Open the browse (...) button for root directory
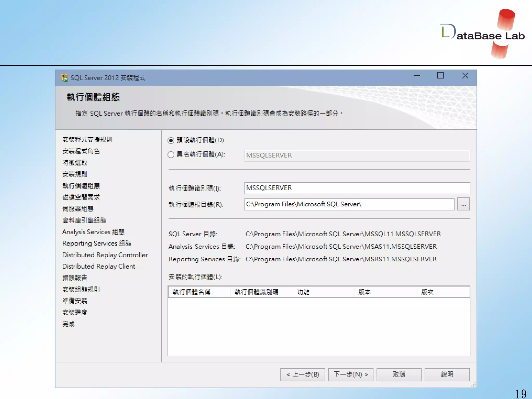The height and width of the screenshot is (399, 532). click(463, 204)
